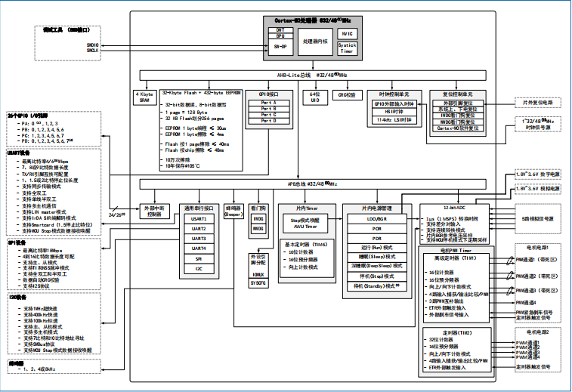Select the "3路PWM互补输出" line
Viewport: 572px width, 392px height.
tap(446, 301)
